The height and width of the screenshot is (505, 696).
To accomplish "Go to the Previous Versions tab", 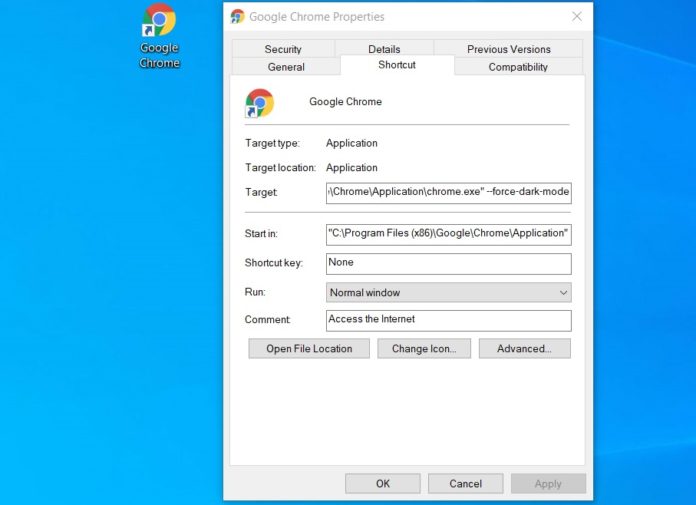I will pyautogui.click(x=508, y=49).
